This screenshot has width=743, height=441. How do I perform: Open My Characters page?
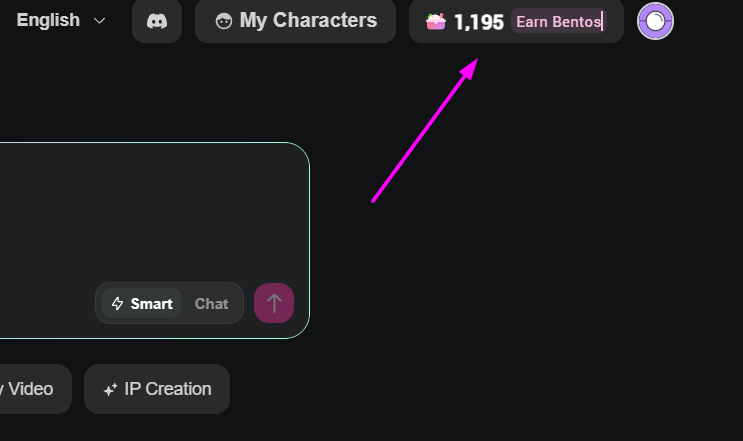pos(295,21)
